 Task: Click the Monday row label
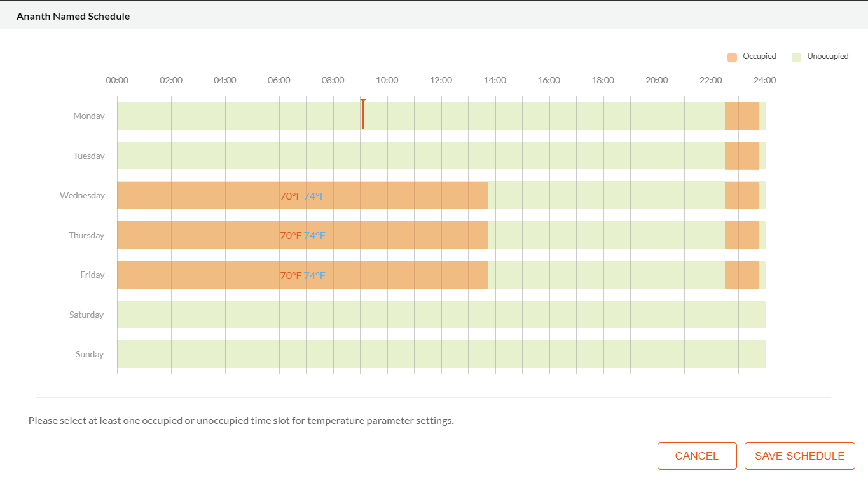(x=88, y=116)
